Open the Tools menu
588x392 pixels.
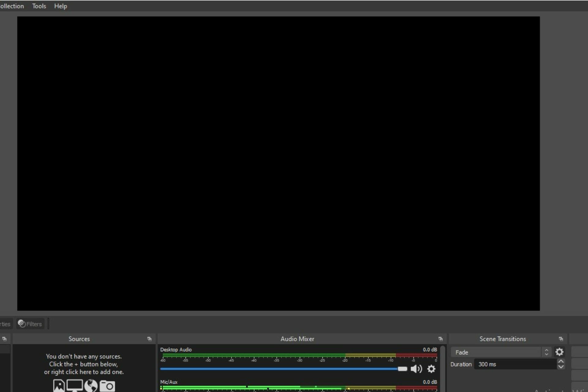click(x=39, y=6)
